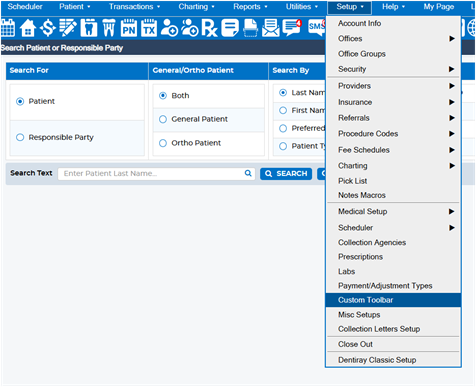
Task: Expand the Security submenu arrow
Action: click(x=452, y=69)
